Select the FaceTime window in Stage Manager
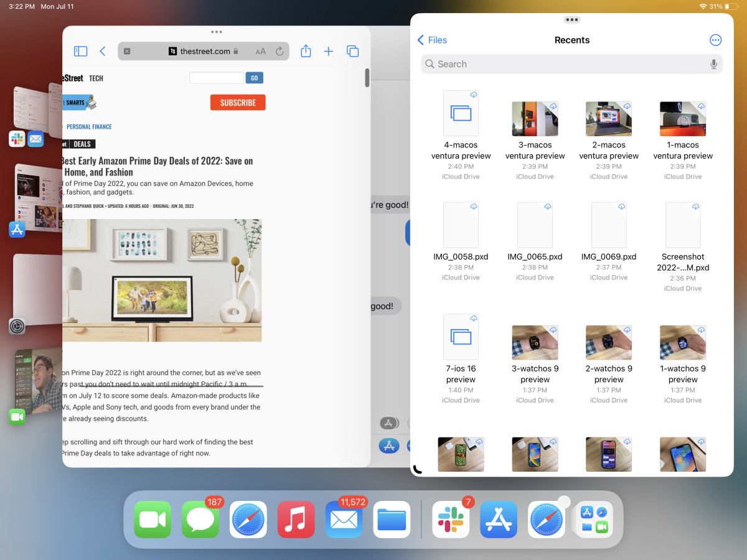 (x=39, y=380)
